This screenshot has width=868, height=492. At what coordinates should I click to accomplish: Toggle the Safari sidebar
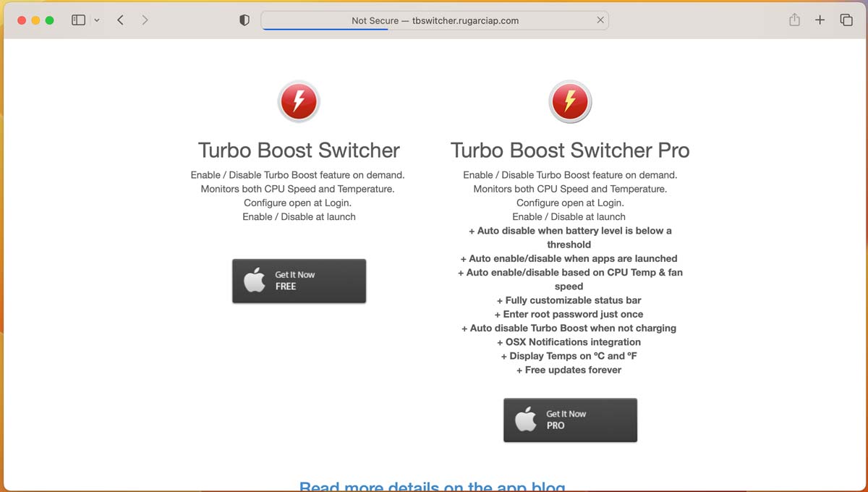(x=77, y=20)
